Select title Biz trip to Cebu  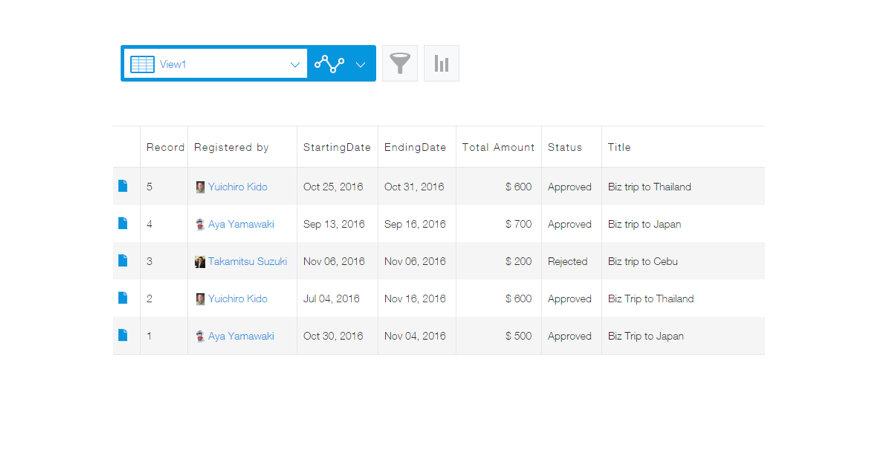(642, 261)
